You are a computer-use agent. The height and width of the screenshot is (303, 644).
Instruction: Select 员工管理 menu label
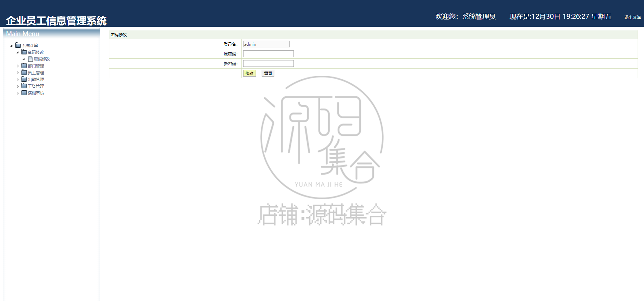point(36,73)
